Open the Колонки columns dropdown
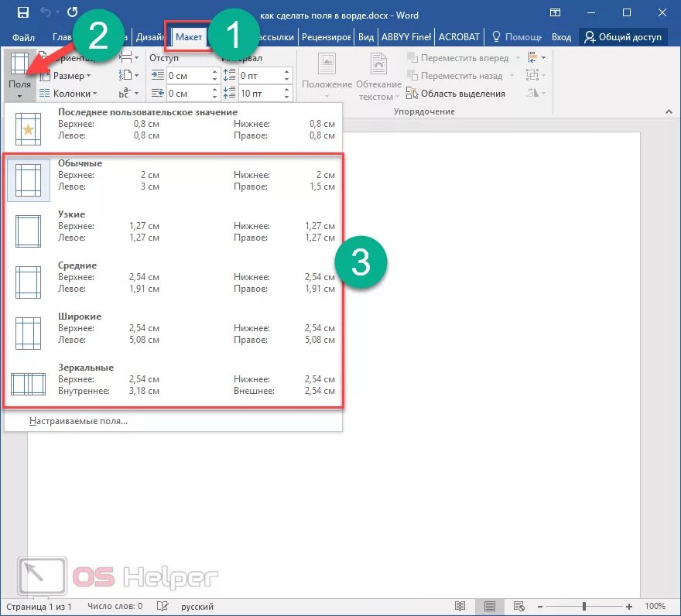Viewport: 681px width, 616px height. 68,94
